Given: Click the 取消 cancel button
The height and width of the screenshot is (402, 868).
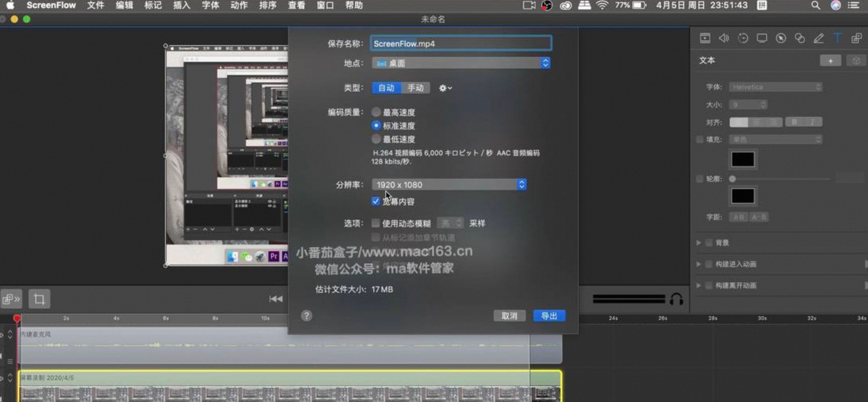Looking at the screenshot, I should [x=509, y=316].
